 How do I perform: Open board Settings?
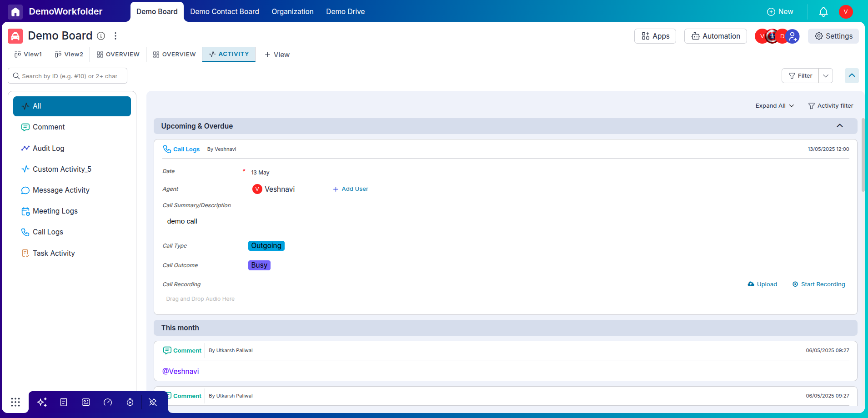(833, 36)
